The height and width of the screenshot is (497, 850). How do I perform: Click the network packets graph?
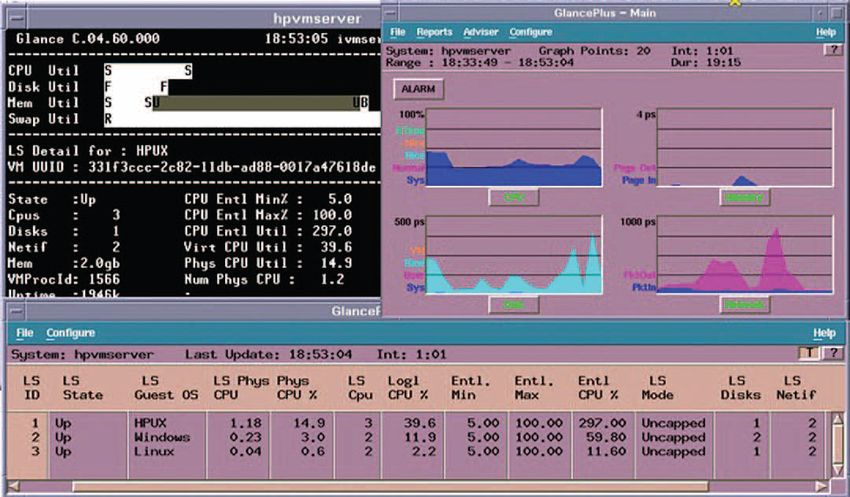tap(744, 255)
